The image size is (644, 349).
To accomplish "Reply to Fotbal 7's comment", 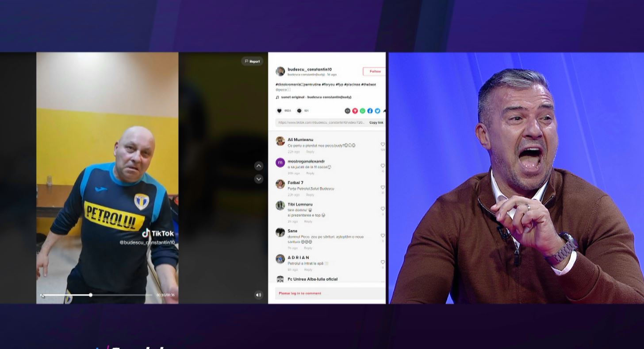I will (310, 195).
